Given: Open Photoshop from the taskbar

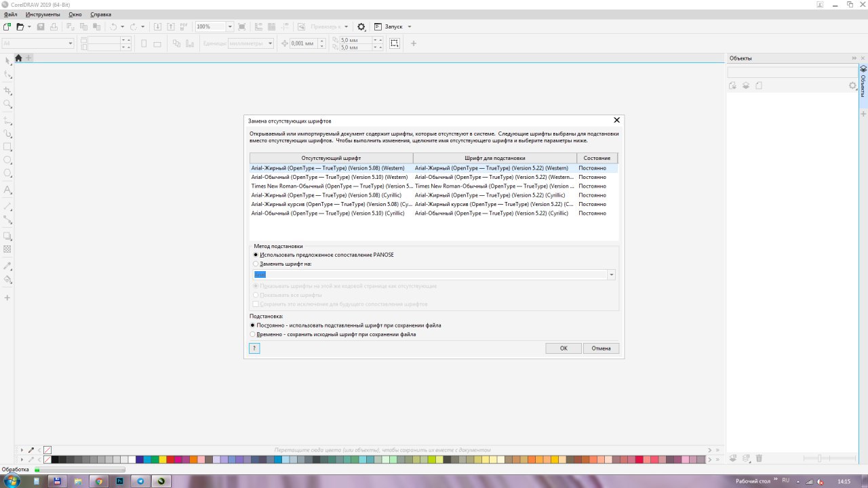Looking at the screenshot, I should 119,481.
